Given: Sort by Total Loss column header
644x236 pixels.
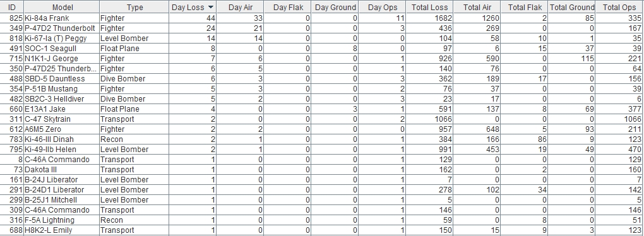Looking at the screenshot, I should (429, 7).
